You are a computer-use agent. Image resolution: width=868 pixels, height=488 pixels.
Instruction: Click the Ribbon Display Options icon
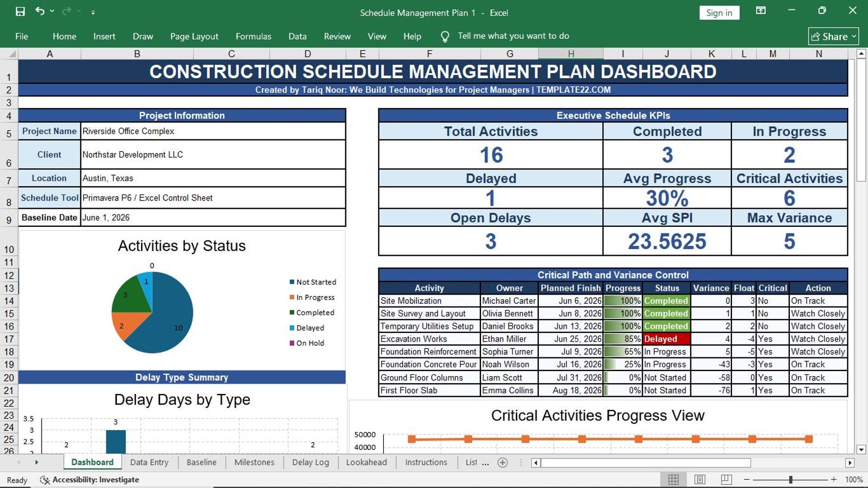(761, 11)
